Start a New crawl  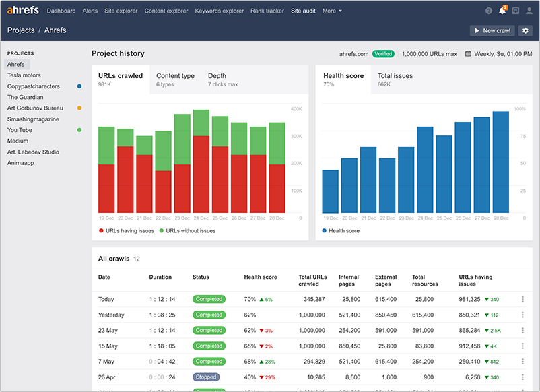pos(492,31)
